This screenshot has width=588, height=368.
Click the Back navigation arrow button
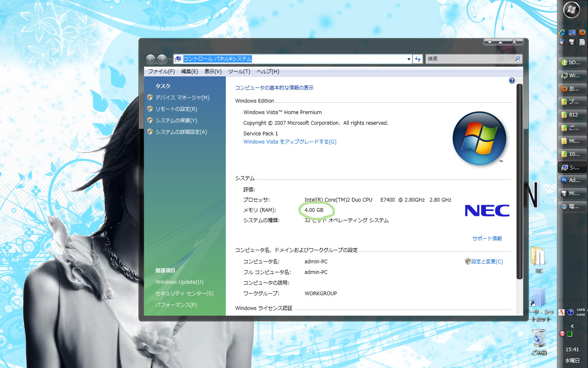point(150,59)
